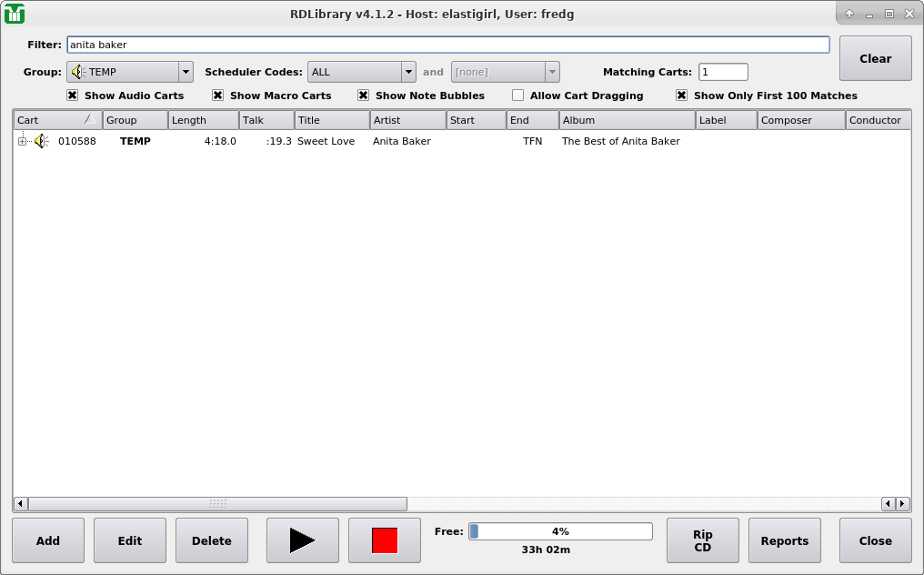Click the speaker icon on cart 010588
The image size is (924, 575).
coord(41,141)
